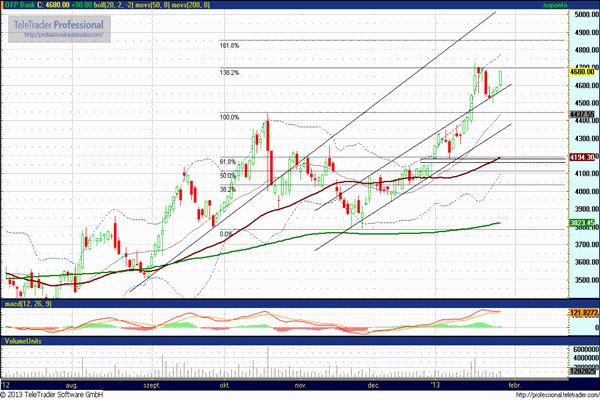The image size is (600, 400).
Task: Select the 100.0% Fibonacci level label
Action: click(x=229, y=118)
